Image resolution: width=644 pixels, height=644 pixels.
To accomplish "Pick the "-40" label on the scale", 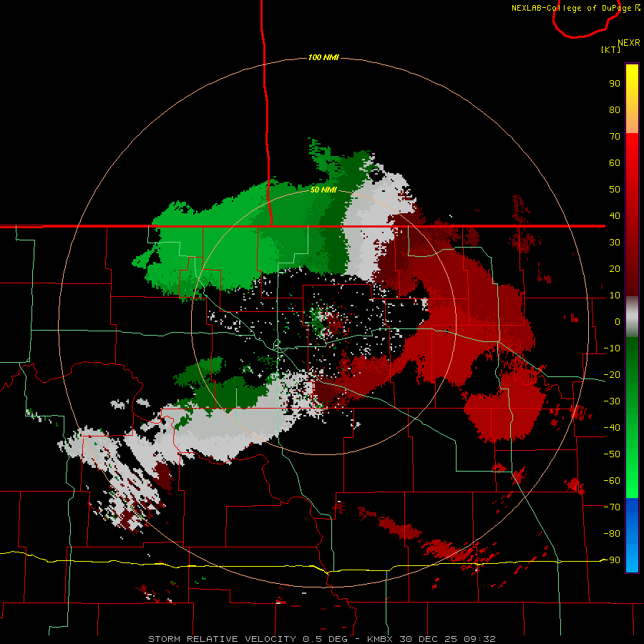I will [x=612, y=428].
